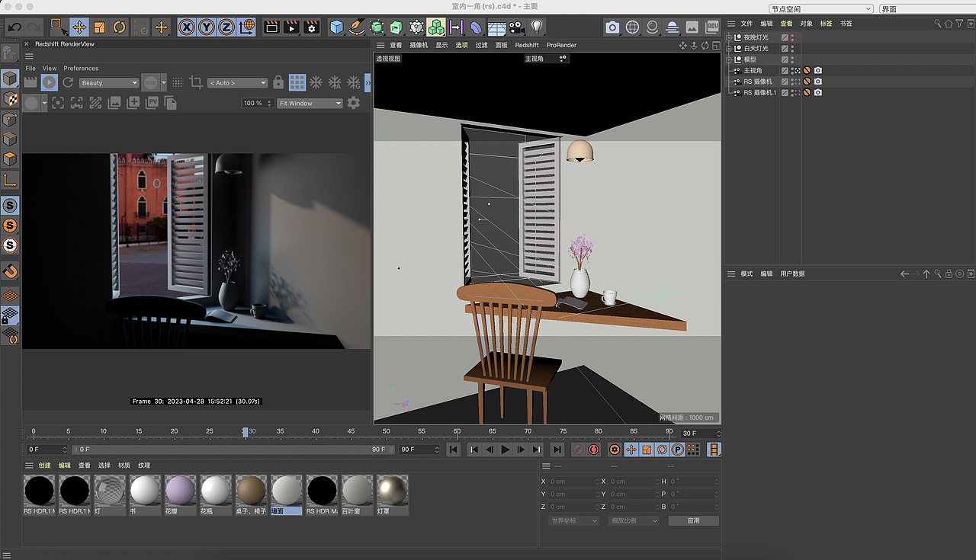Expand the 模型 object group

729,59
